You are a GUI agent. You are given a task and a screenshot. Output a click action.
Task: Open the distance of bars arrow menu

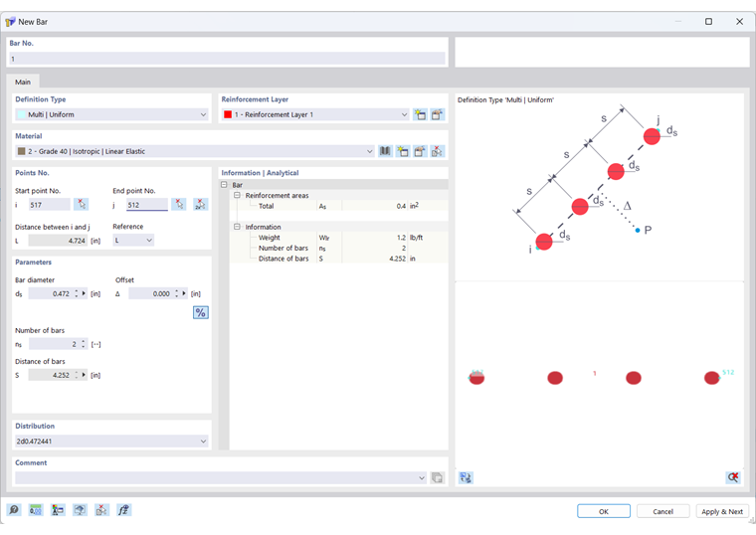(x=84, y=375)
